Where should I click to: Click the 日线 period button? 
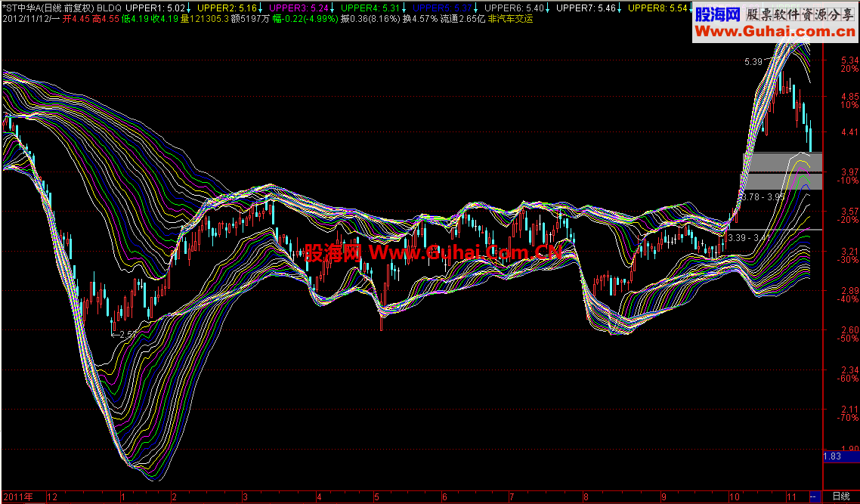(x=841, y=496)
